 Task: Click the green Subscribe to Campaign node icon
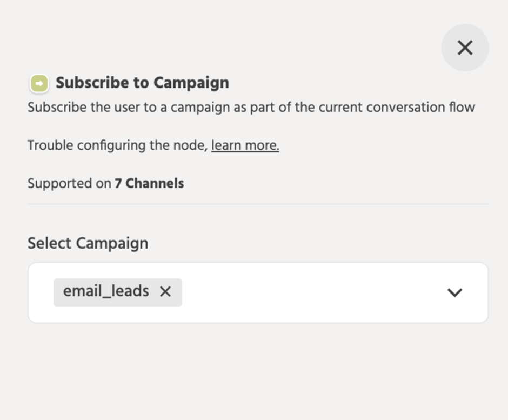pos(39,83)
